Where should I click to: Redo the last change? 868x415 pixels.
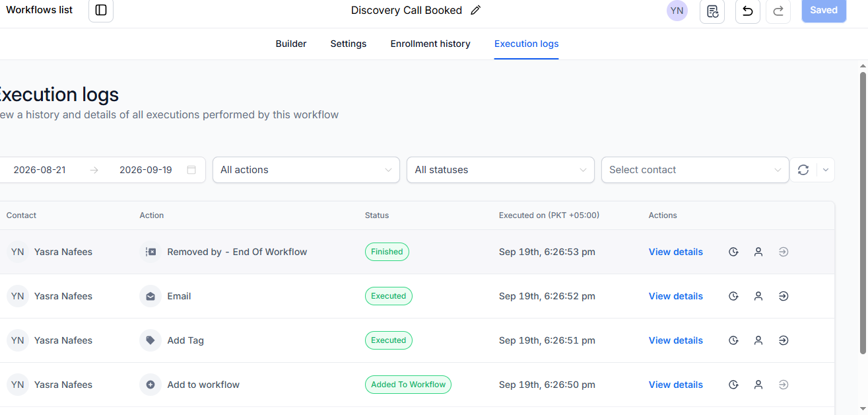pos(778,11)
